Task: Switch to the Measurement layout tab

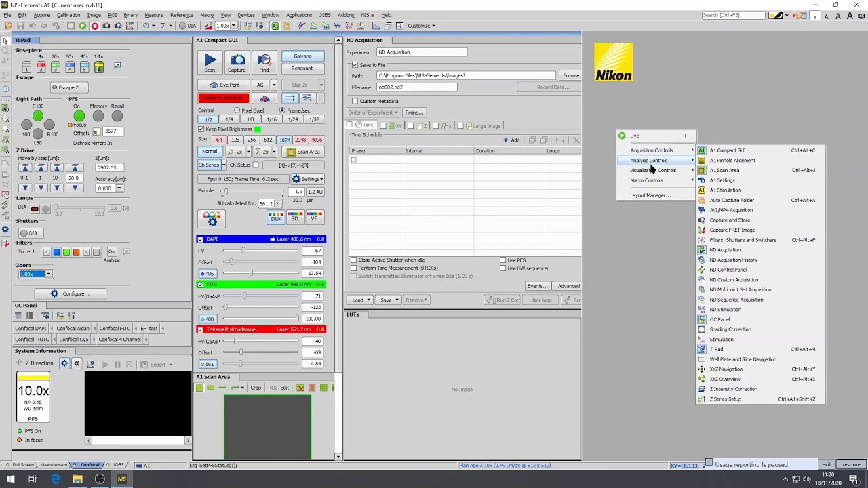Action: click(54, 465)
